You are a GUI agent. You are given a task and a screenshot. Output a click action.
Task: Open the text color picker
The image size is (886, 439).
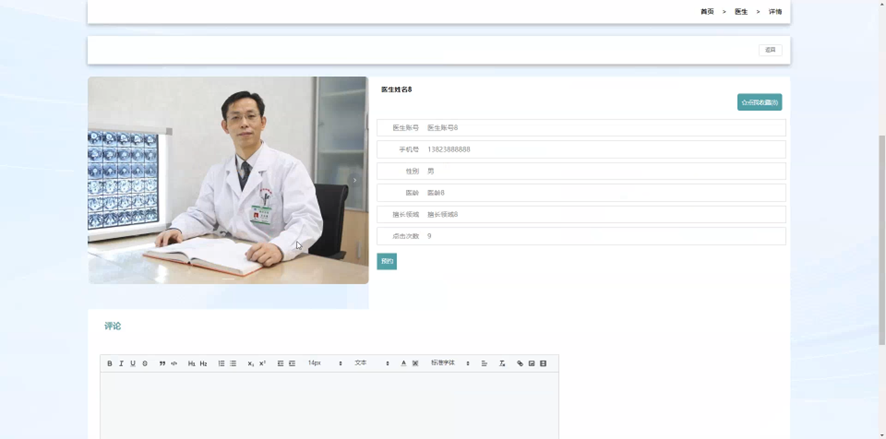pos(403,363)
